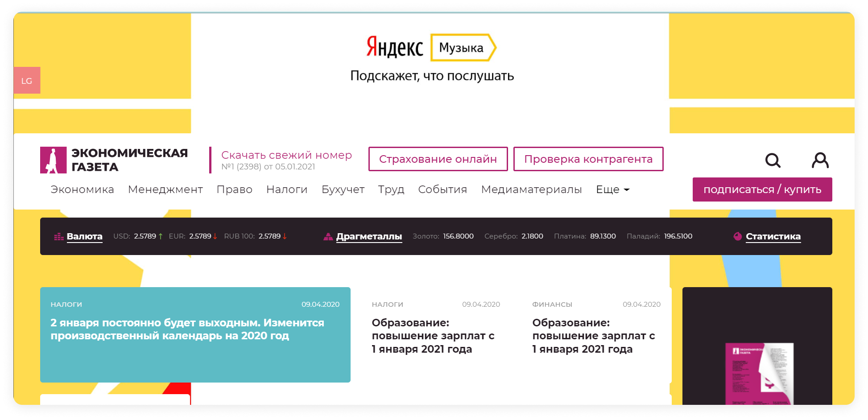Click the Проверка контрагента button
The height and width of the screenshot is (420, 868).
click(588, 159)
